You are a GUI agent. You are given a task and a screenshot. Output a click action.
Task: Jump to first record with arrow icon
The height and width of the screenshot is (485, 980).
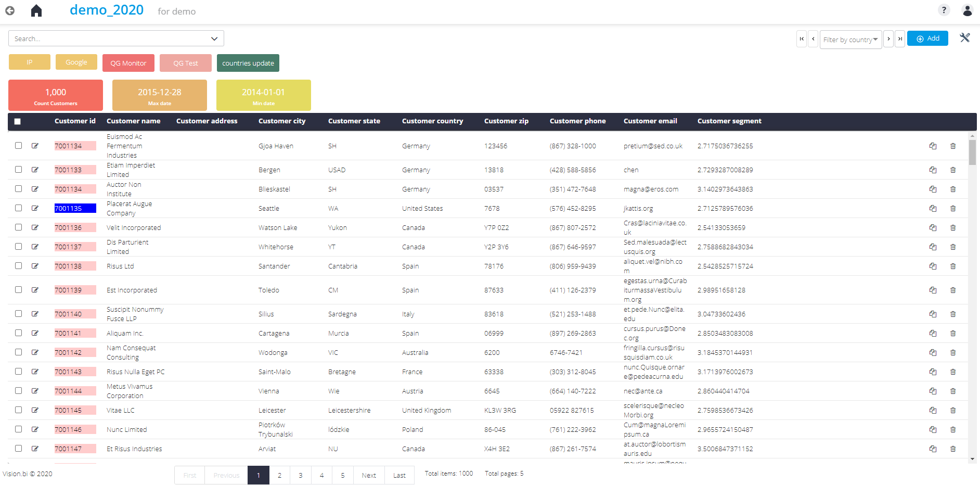pyautogui.click(x=802, y=39)
